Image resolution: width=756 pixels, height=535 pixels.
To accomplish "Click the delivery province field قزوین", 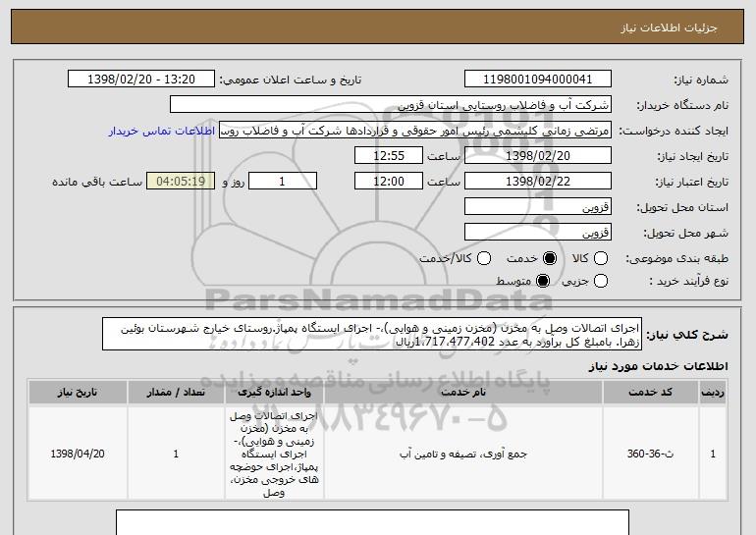I will pos(538,207).
